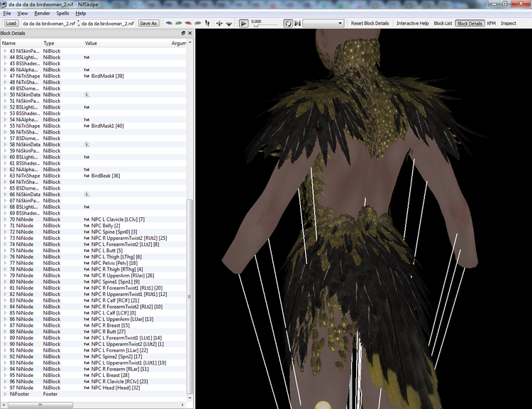Click the Argument column header
This screenshot has width=532, height=409.
pos(179,43)
